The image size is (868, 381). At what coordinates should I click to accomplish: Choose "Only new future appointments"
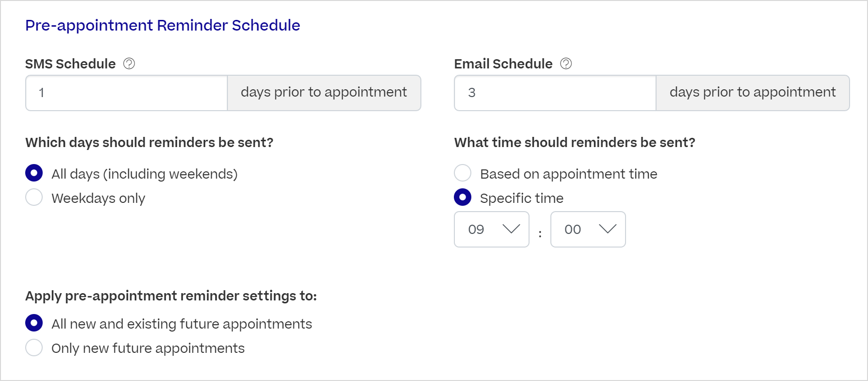(34, 348)
